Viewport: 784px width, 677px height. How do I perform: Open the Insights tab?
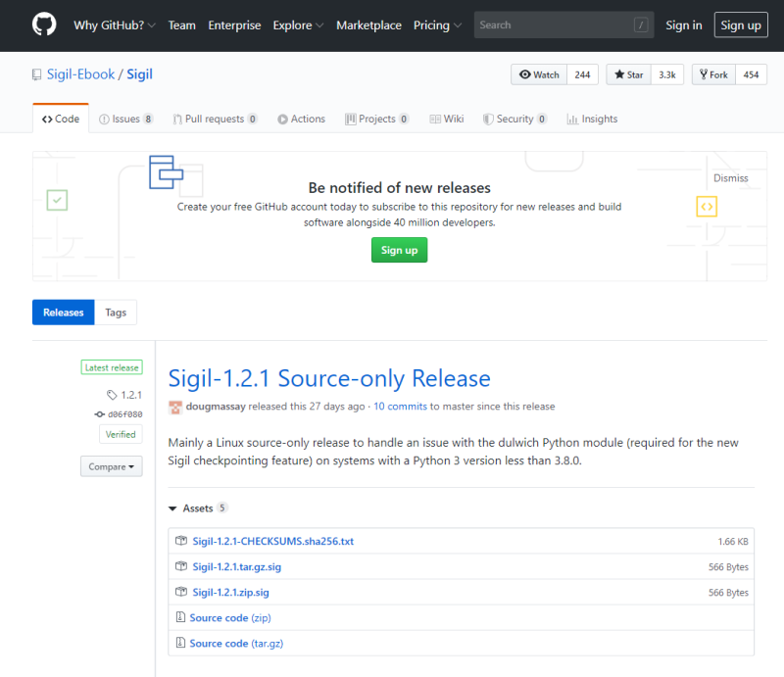point(592,119)
